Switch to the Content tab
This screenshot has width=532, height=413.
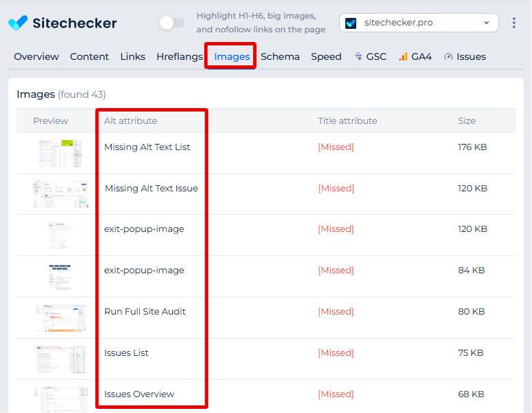pyautogui.click(x=89, y=56)
